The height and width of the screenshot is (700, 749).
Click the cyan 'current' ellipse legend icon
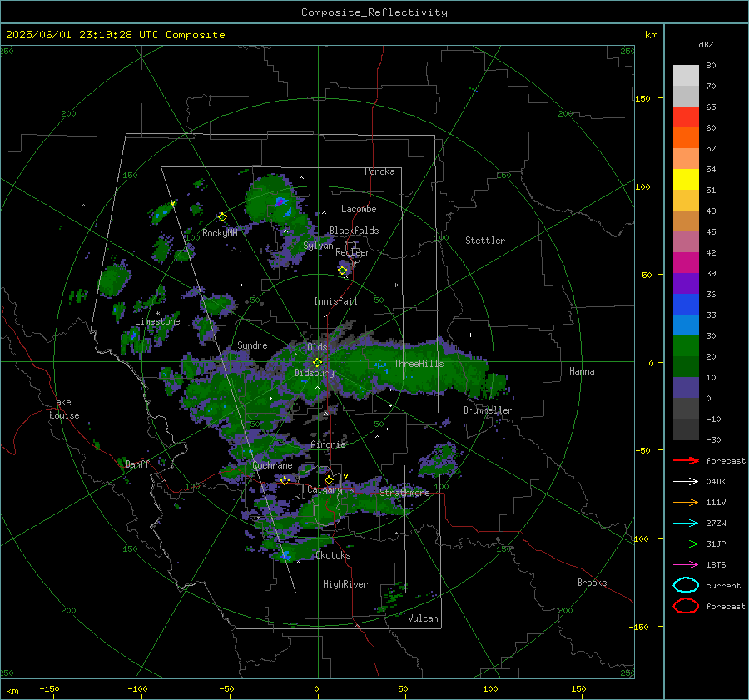[686, 585]
